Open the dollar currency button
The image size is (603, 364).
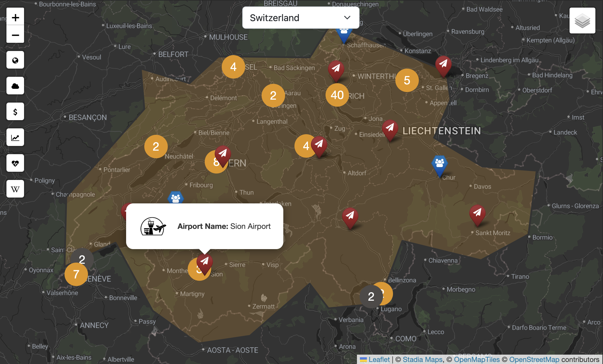click(x=15, y=112)
